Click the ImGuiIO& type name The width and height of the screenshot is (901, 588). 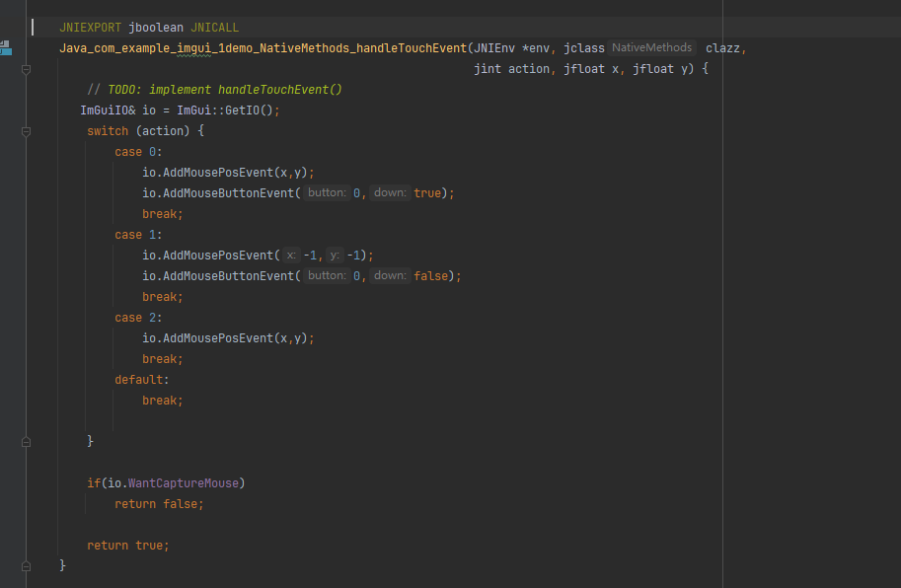point(105,110)
